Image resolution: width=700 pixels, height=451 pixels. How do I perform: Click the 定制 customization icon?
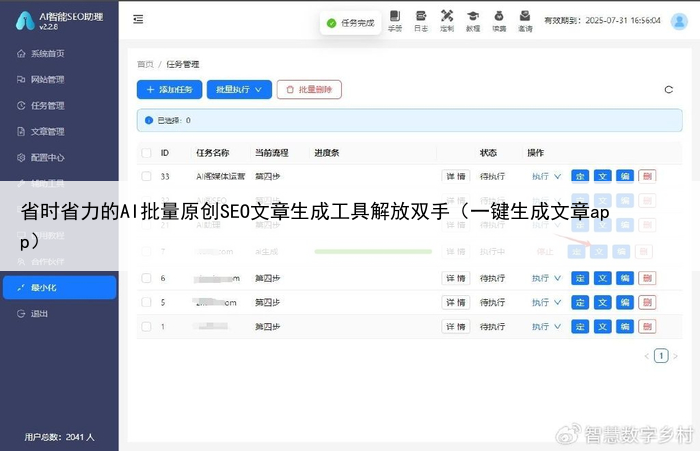click(x=447, y=20)
